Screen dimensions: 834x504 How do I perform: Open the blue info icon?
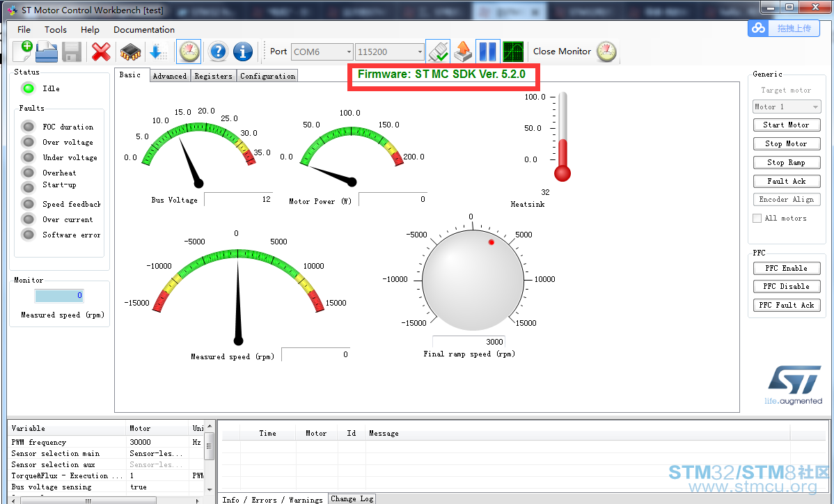243,52
